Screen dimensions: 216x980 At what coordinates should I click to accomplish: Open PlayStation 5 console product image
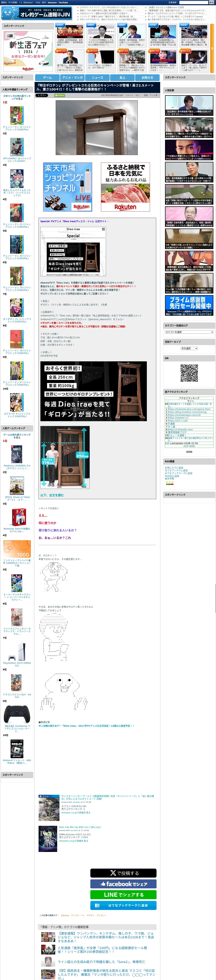(17, 651)
